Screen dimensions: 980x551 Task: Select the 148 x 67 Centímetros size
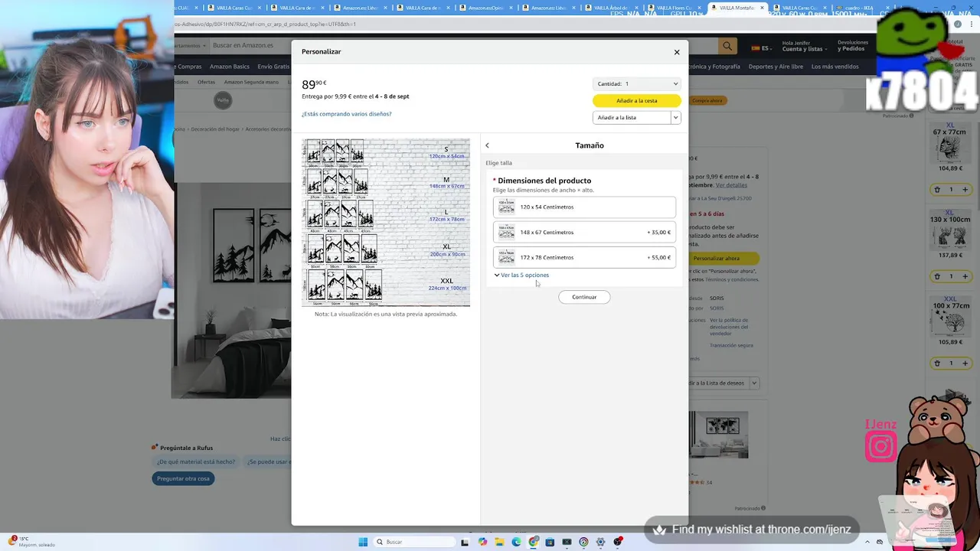(584, 232)
